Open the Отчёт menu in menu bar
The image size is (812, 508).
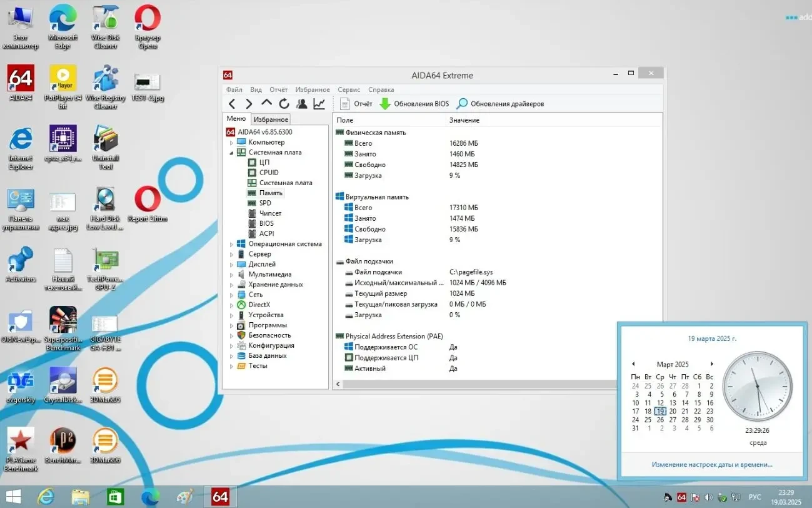click(x=279, y=89)
